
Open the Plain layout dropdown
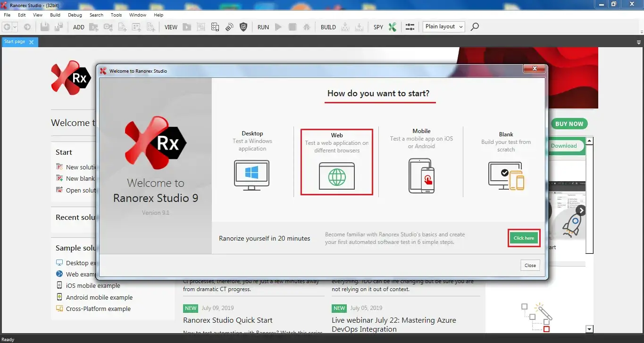click(x=443, y=27)
